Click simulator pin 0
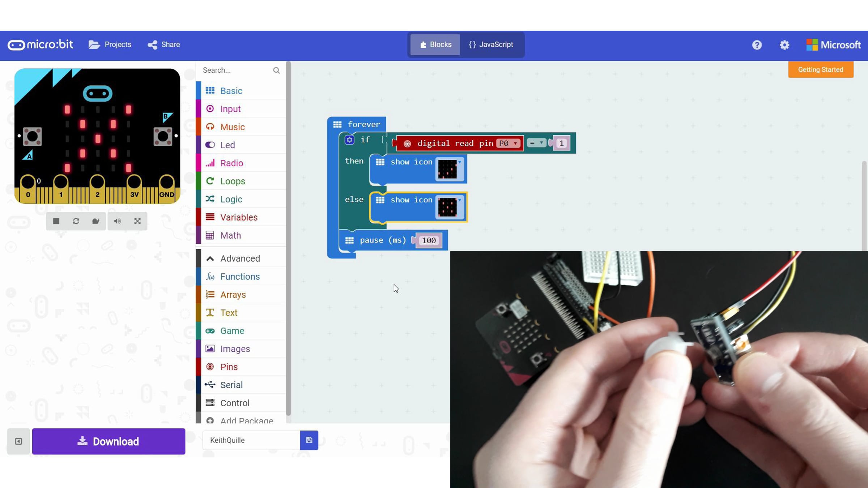Image resolution: width=868 pixels, height=488 pixels. (28, 188)
